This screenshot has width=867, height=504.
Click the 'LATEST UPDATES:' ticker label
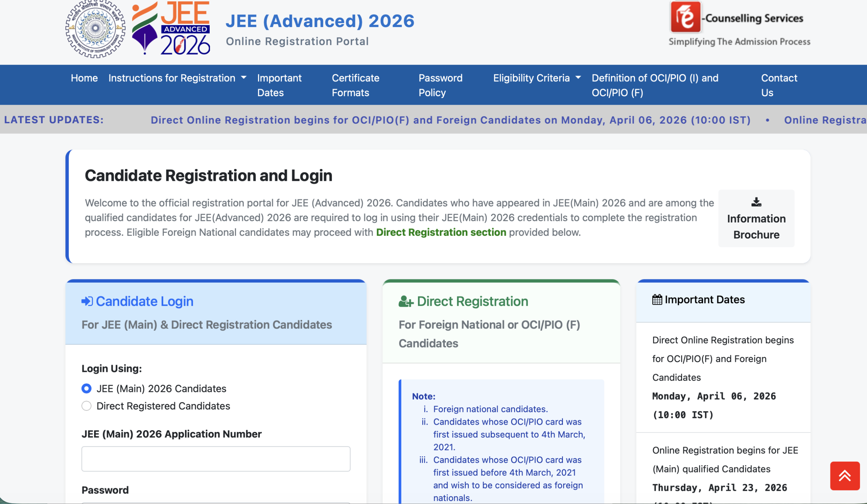(54, 120)
